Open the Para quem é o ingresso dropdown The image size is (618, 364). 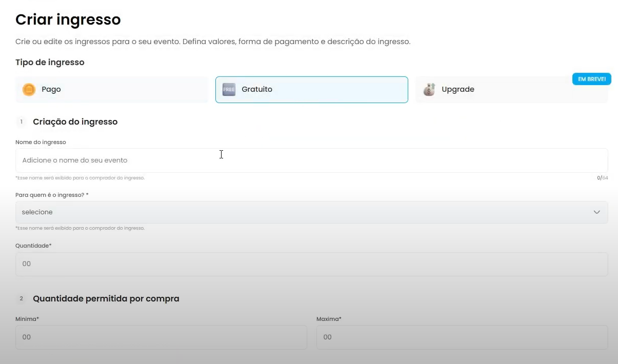pyautogui.click(x=312, y=212)
